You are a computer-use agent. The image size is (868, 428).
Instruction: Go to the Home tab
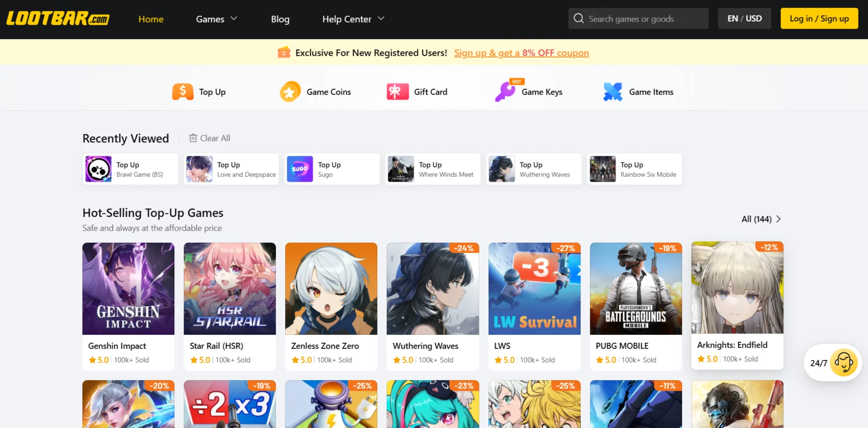click(x=151, y=19)
